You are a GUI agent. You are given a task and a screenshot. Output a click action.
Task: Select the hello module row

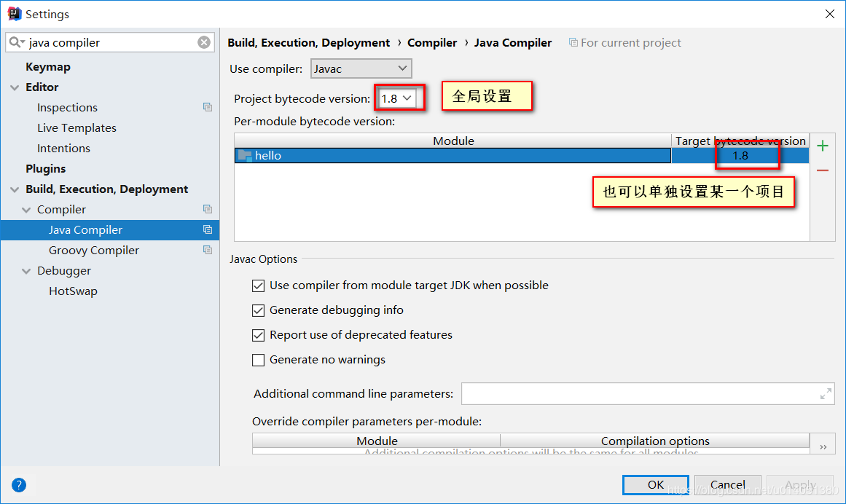click(x=452, y=156)
